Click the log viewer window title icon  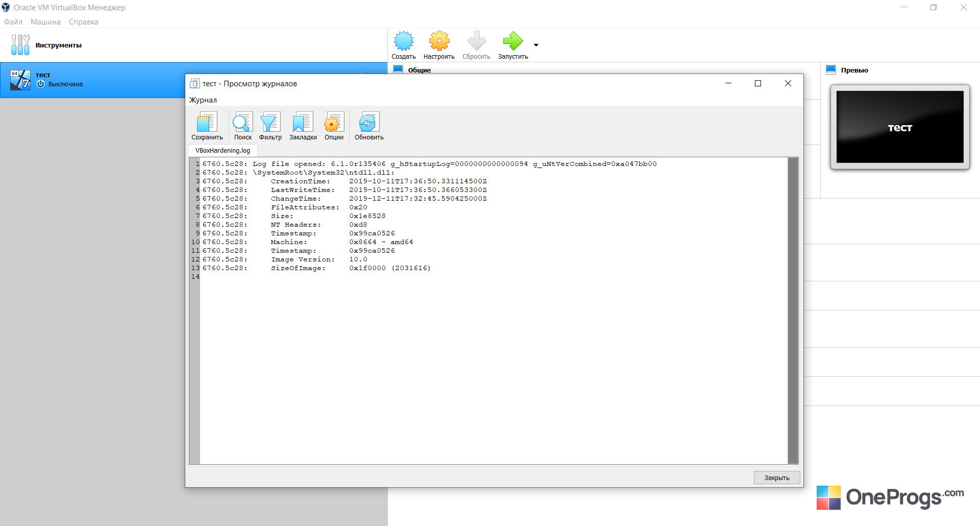pyautogui.click(x=194, y=83)
